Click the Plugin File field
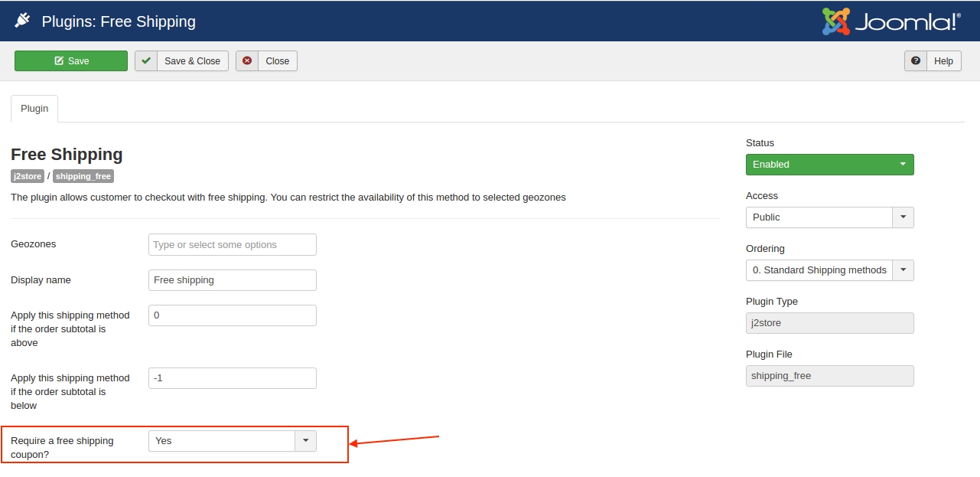Screen dimensions: 980x477 829,376
